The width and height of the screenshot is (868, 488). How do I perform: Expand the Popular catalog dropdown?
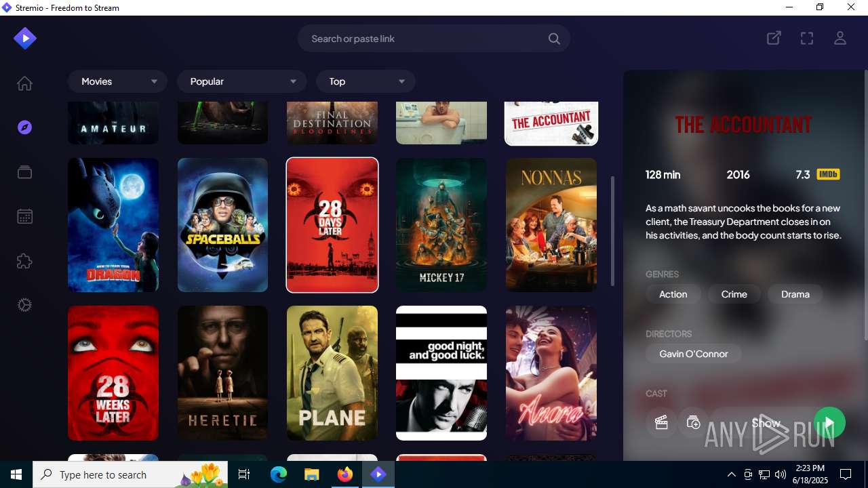[x=241, y=81]
